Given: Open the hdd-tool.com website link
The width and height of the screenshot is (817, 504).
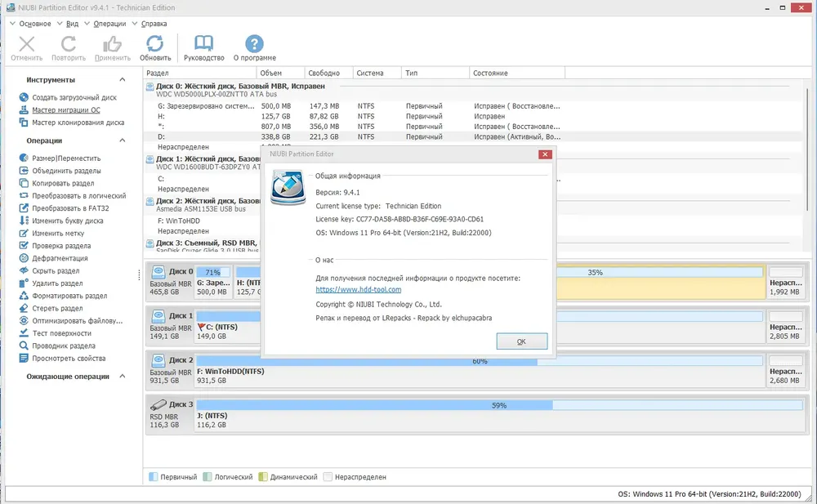Looking at the screenshot, I should click(x=359, y=289).
